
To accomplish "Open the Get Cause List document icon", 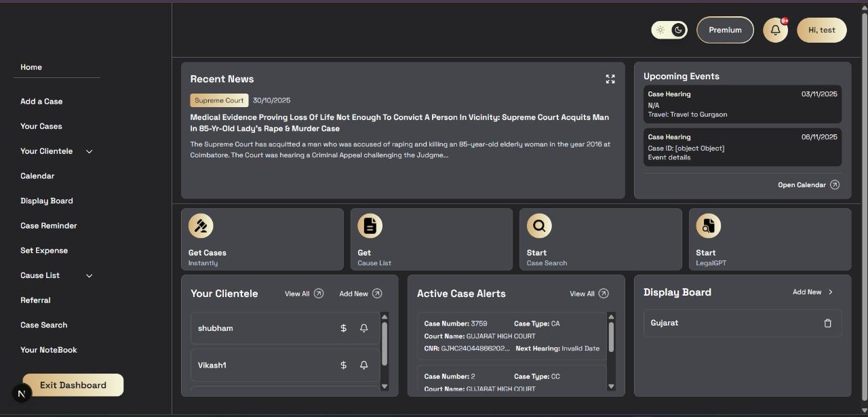I will tap(370, 226).
